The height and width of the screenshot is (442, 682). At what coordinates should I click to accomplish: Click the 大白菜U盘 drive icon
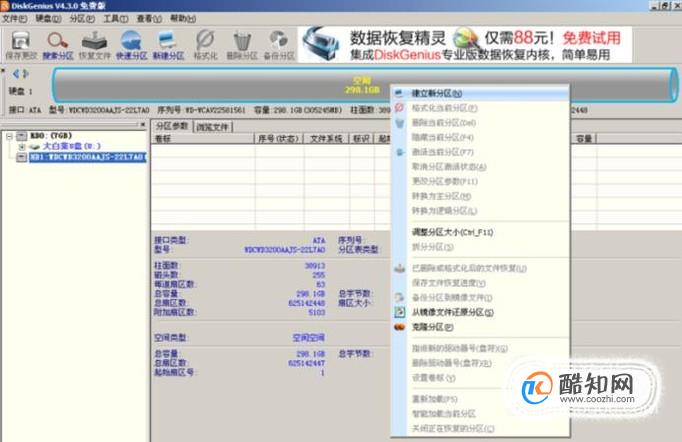(35, 147)
